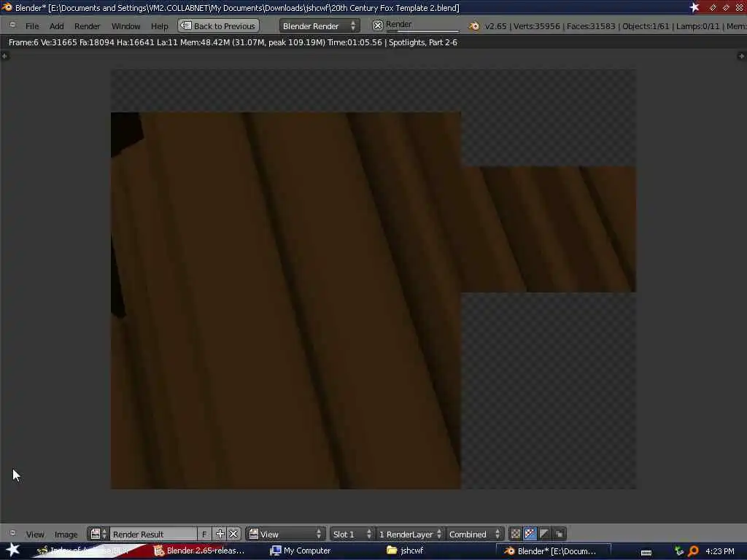Viewport: 747px width, 560px height.
Task: Toggle the Color and Alpha display icon
Action: (530, 534)
